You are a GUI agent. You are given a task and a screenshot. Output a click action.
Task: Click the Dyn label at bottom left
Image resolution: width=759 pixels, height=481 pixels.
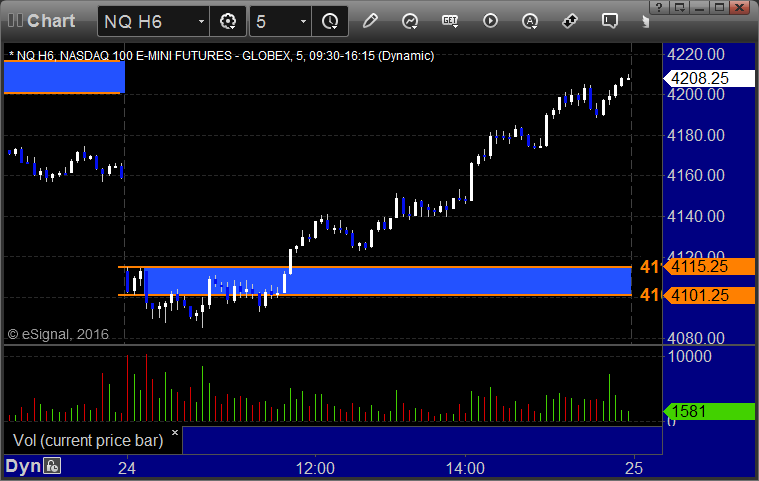[x=23, y=466]
